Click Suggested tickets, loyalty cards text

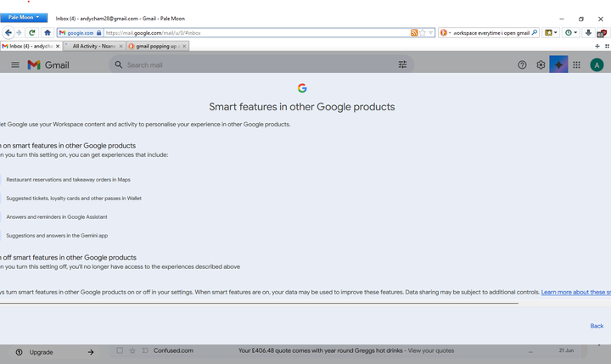point(74,199)
